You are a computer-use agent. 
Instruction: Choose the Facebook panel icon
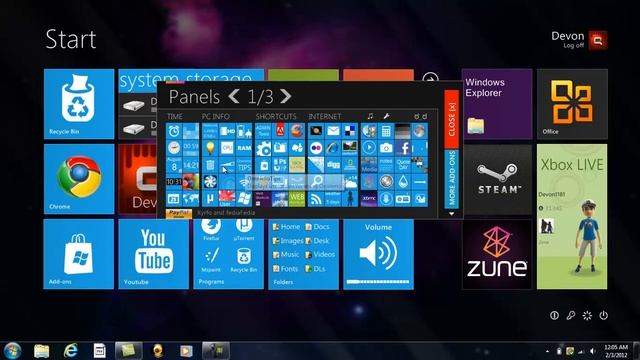click(403, 148)
